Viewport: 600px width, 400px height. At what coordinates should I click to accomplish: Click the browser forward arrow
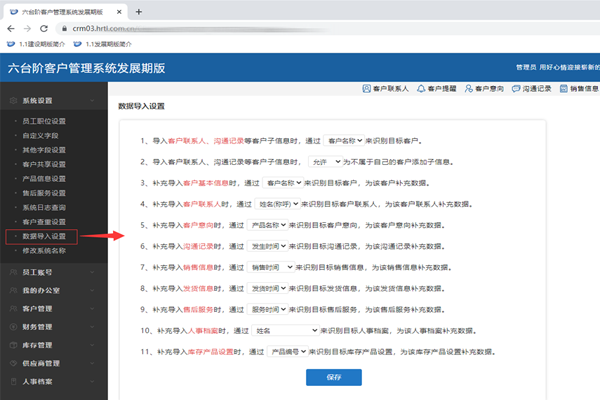(27, 28)
